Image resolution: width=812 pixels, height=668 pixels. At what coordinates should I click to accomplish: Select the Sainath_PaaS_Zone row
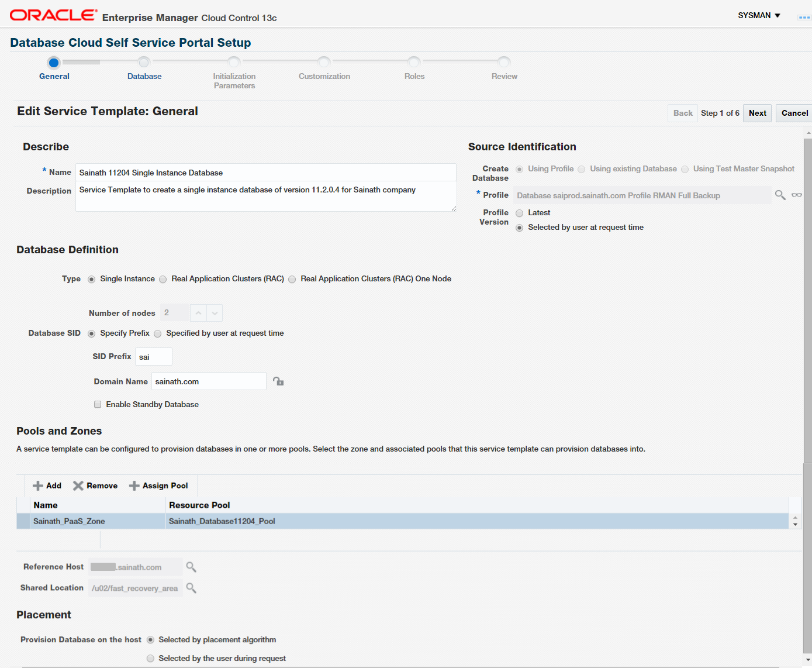coord(403,521)
